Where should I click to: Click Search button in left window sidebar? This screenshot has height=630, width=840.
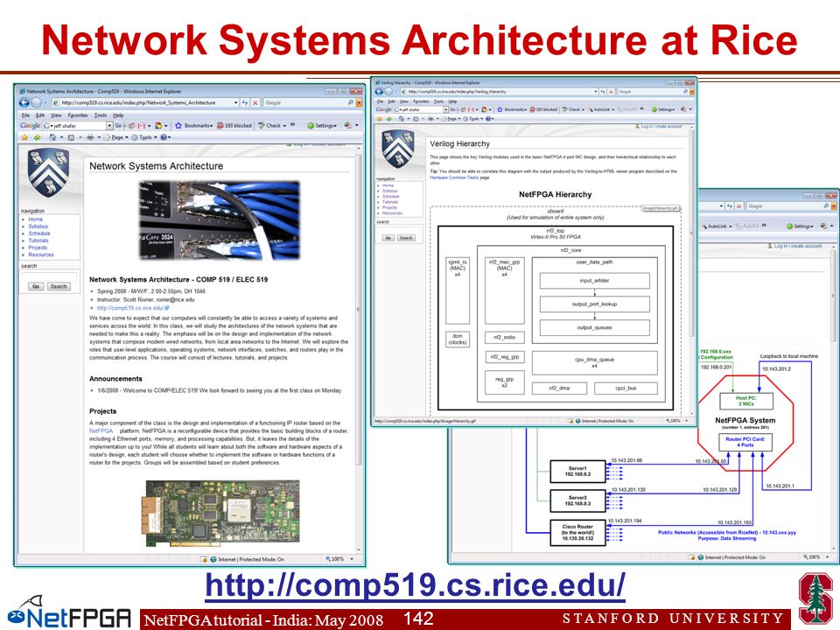59,287
